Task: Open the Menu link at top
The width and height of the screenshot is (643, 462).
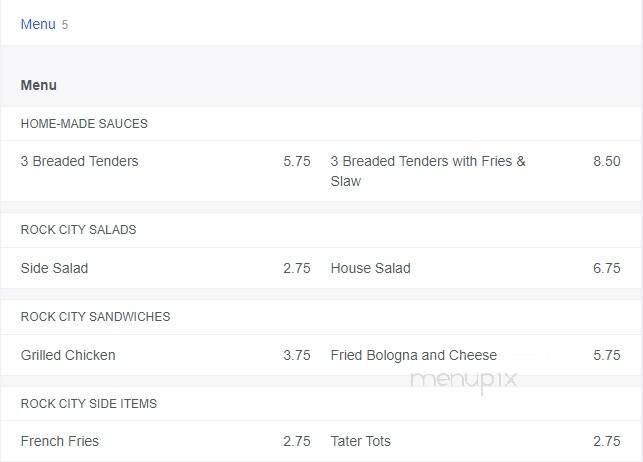Action: pos(38,24)
